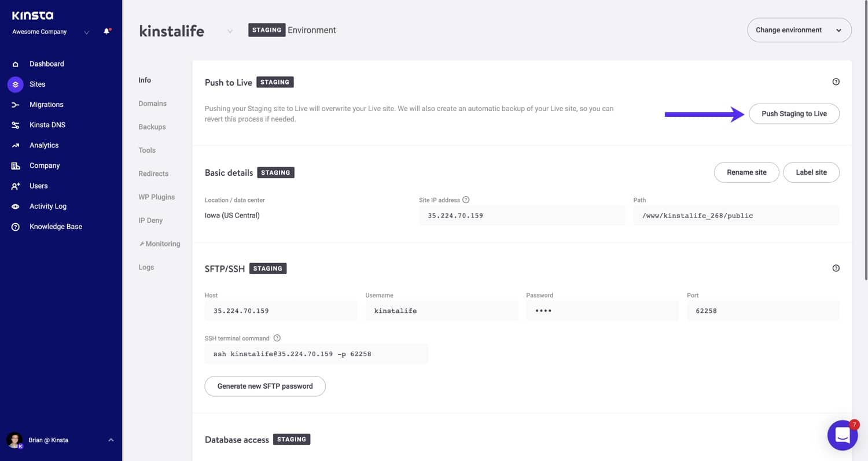Open Activity Log page
This screenshot has width=868, height=461.
48,206
